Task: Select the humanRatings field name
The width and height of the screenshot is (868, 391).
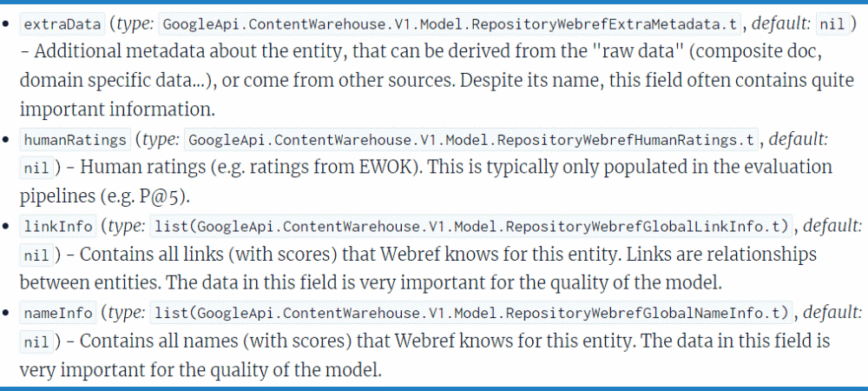Action: pos(73,139)
